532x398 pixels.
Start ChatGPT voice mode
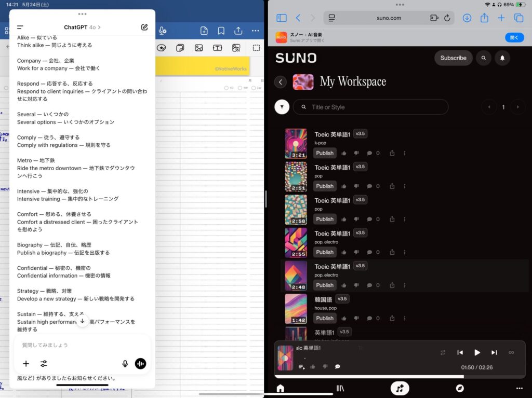pos(140,364)
